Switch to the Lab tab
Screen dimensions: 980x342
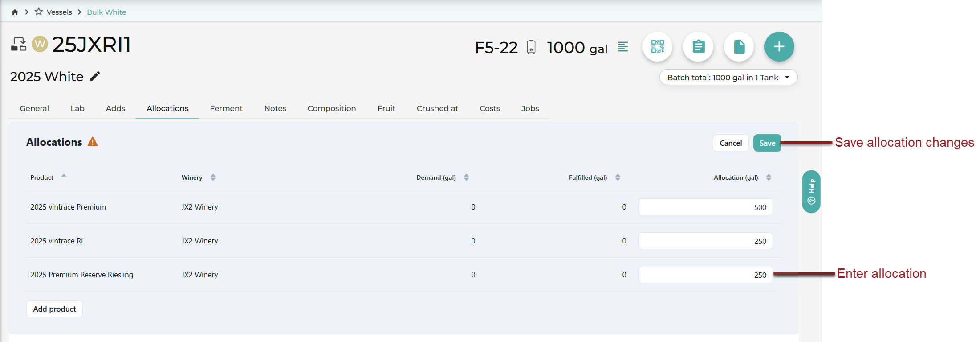[x=77, y=108]
